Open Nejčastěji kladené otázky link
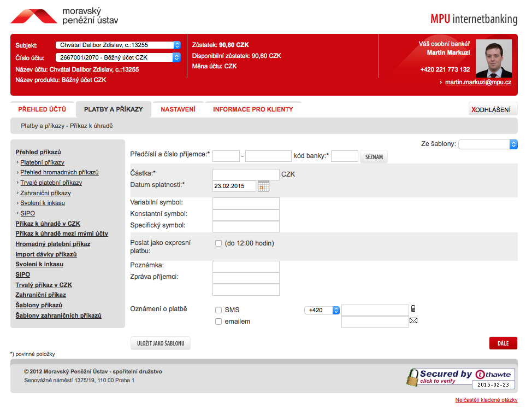This screenshot has height=415, width=532. (x=486, y=400)
